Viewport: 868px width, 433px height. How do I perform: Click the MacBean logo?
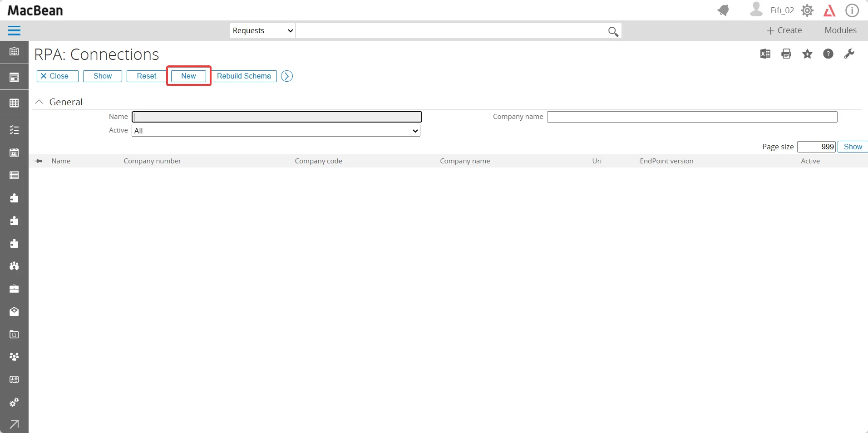[35, 10]
